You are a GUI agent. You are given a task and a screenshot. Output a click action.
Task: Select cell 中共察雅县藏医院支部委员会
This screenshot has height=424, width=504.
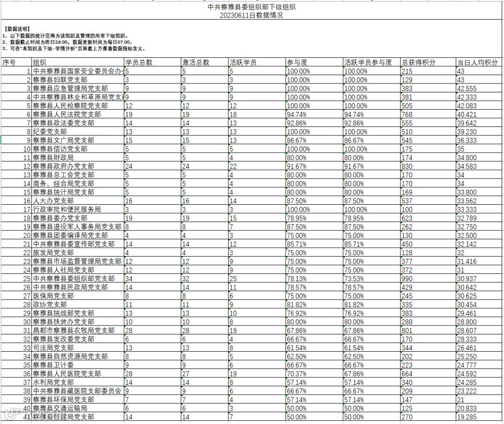(x=78, y=391)
